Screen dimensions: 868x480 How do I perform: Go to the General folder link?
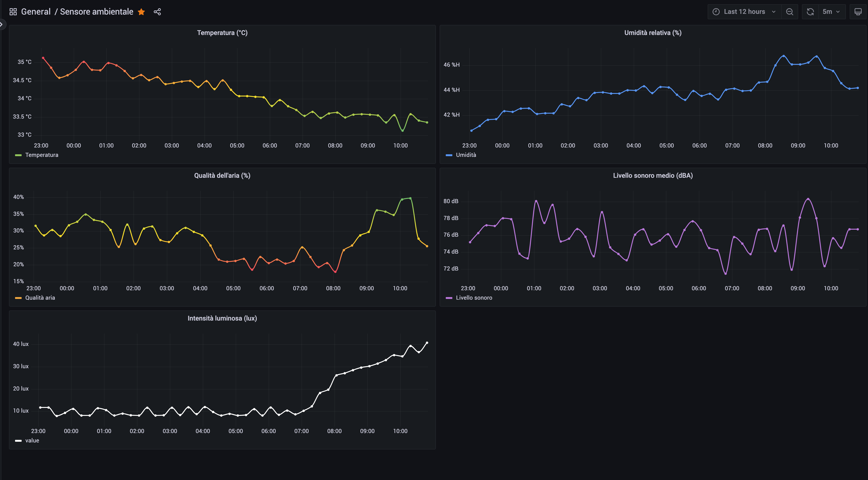pos(36,12)
